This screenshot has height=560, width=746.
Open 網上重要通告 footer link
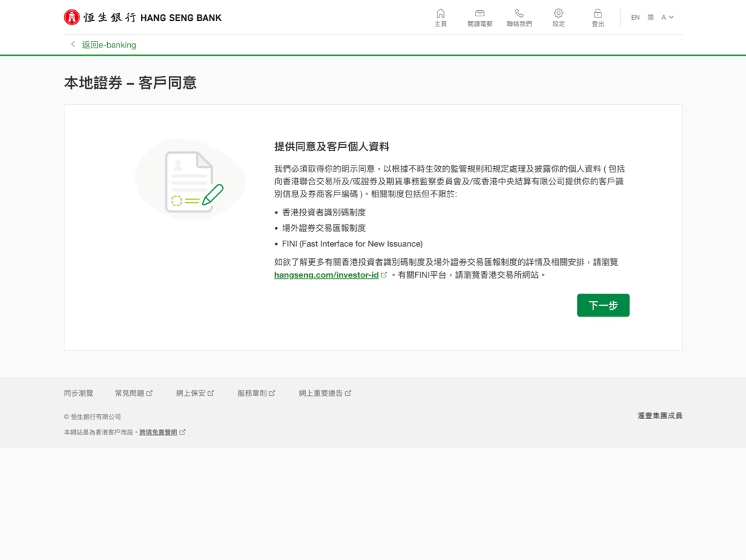point(325,393)
